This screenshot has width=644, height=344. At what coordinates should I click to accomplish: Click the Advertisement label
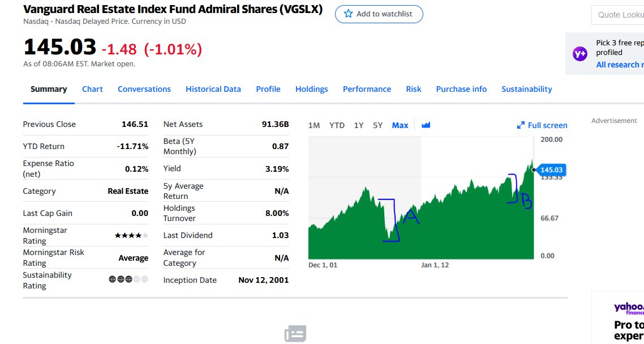click(613, 121)
